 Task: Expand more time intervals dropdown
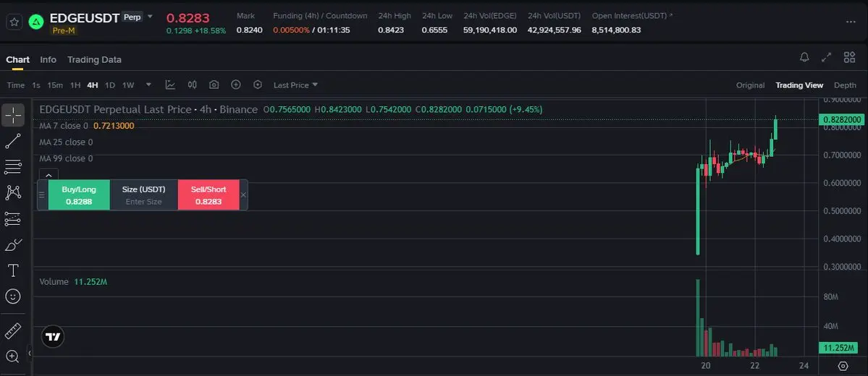pyautogui.click(x=148, y=85)
